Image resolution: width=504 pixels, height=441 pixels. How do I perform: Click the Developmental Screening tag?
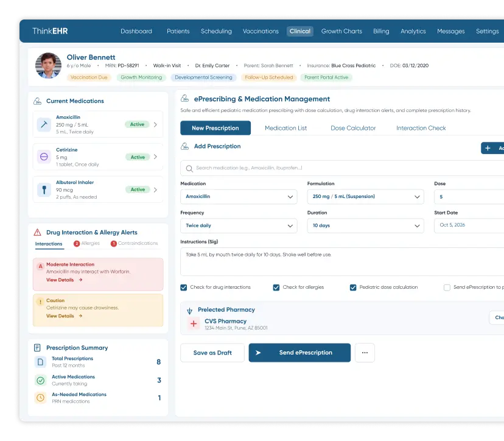point(203,77)
